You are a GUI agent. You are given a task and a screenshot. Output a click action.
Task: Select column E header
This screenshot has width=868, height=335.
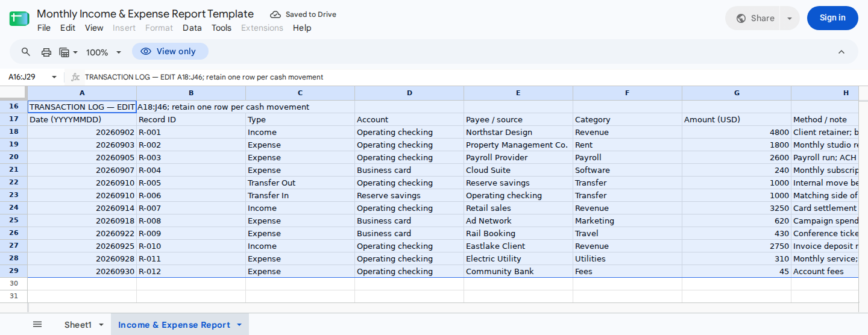518,93
